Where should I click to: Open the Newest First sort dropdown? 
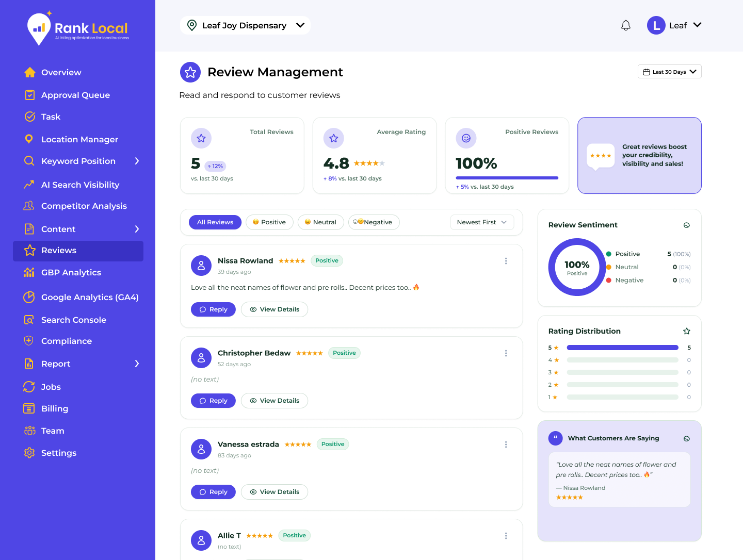482,222
